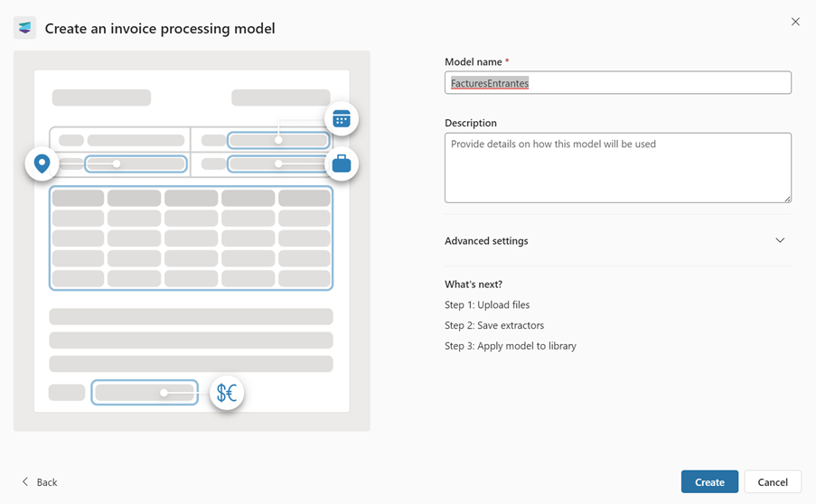Click inside the Description text area
The image size is (816, 504).
[618, 167]
